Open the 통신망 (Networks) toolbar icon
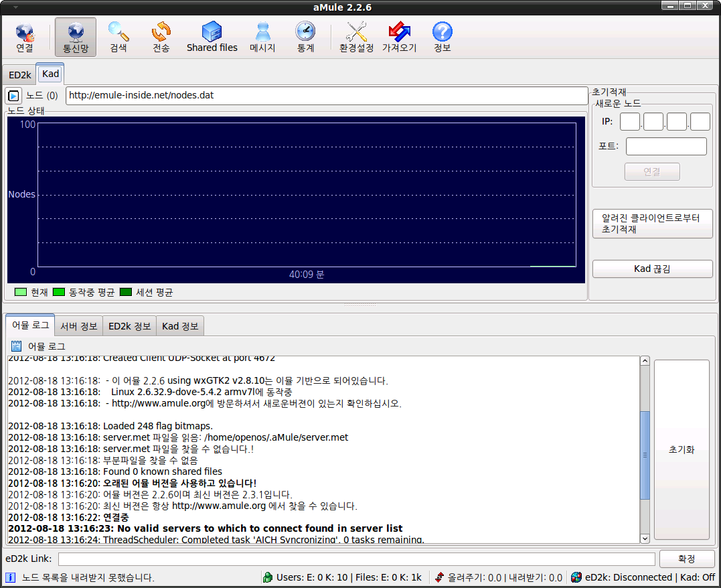The width and height of the screenshot is (721, 588). click(76, 37)
